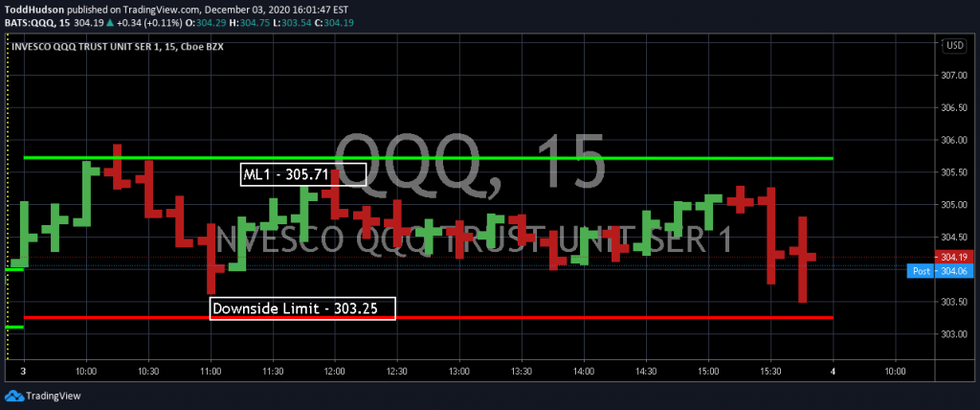
Task: Click the 305.50 price axis label
Action: pos(954,172)
